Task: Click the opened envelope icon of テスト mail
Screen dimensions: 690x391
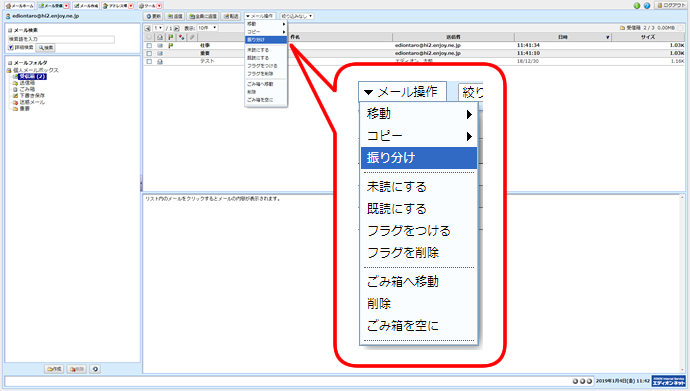Action: point(160,62)
